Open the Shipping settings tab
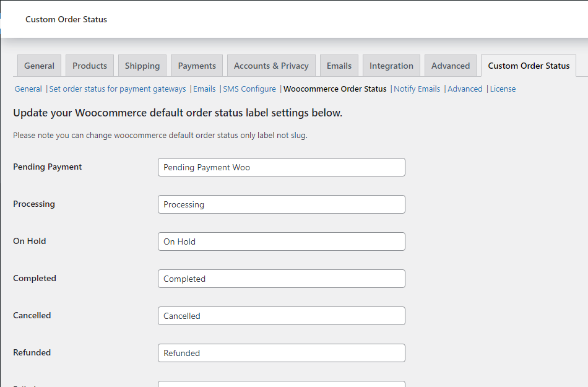 (142, 65)
